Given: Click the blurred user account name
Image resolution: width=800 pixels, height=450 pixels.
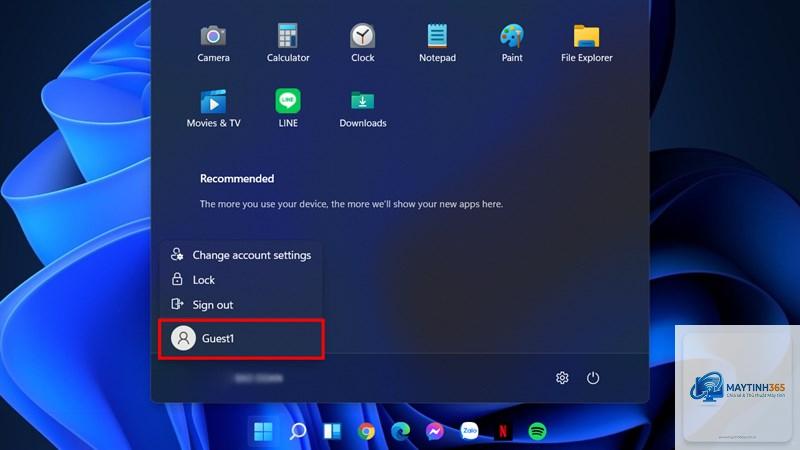Looking at the screenshot, I should click(x=258, y=378).
